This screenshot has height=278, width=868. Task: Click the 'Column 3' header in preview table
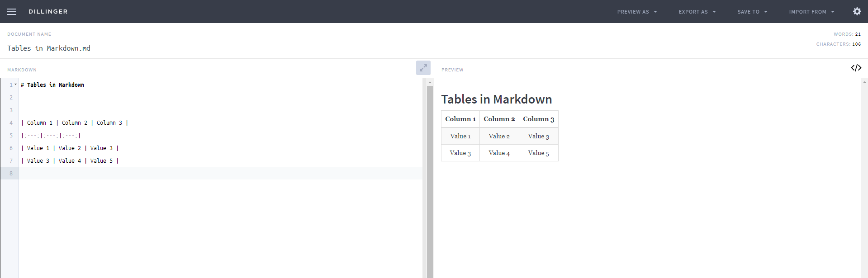pyautogui.click(x=539, y=119)
